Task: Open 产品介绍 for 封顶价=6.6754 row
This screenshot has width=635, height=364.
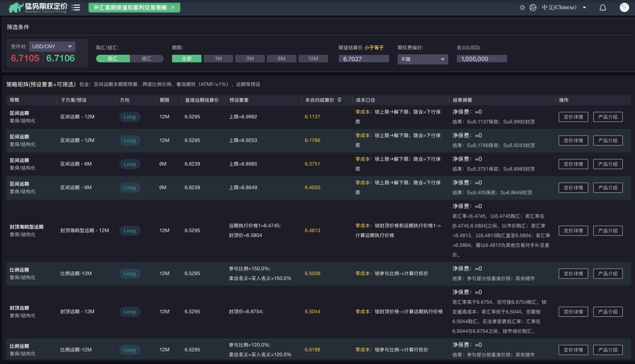Action: 608,312
